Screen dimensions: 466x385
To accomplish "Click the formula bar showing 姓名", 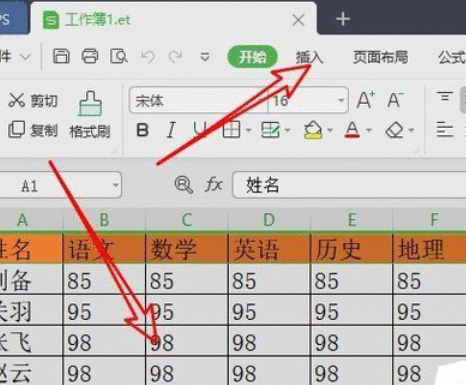I will (x=349, y=185).
